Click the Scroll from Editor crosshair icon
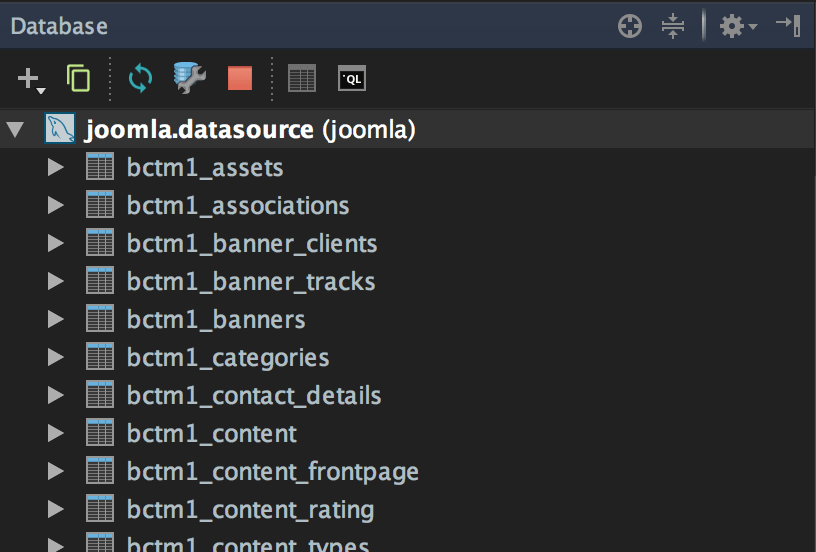 (630, 26)
